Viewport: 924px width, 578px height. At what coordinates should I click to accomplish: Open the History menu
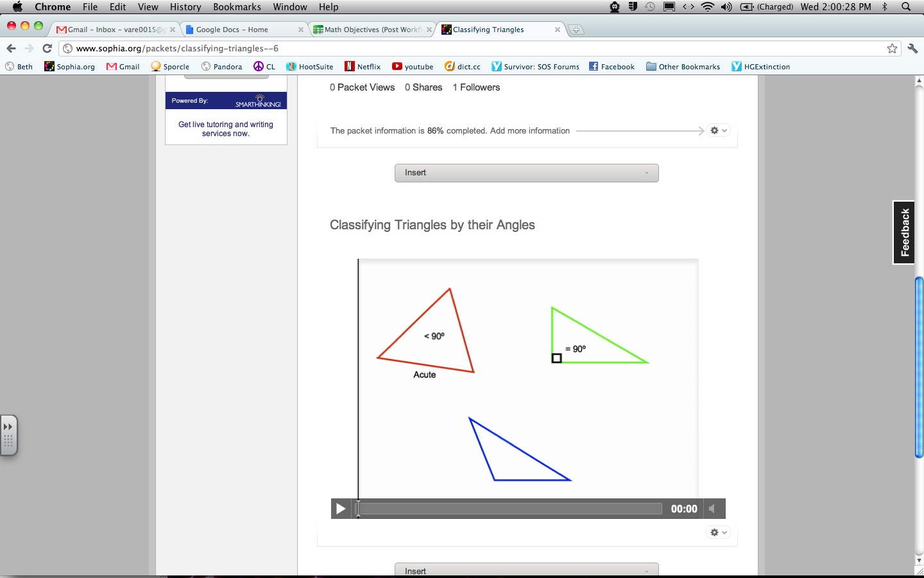pyautogui.click(x=185, y=7)
